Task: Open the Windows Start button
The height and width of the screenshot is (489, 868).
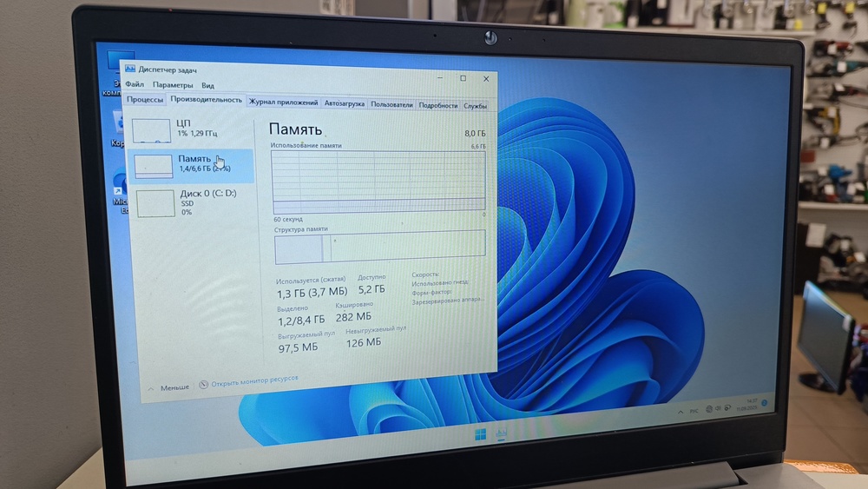Action: click(481, 435)
